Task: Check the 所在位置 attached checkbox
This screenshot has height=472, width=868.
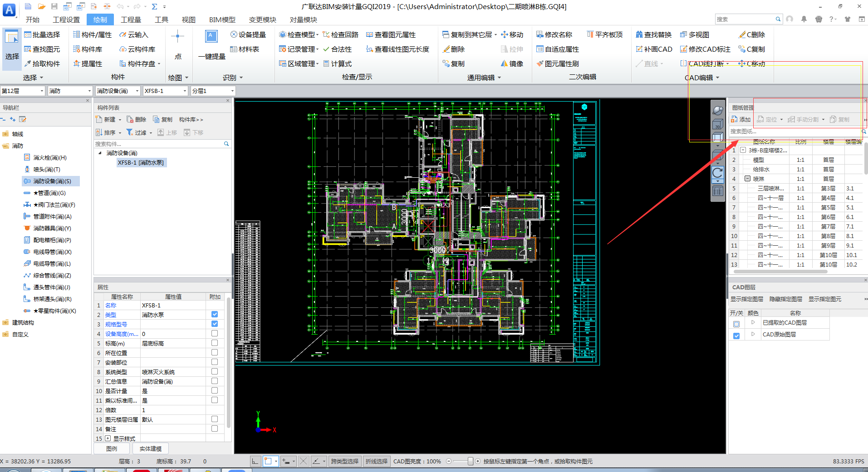Action: click(215, 353)
